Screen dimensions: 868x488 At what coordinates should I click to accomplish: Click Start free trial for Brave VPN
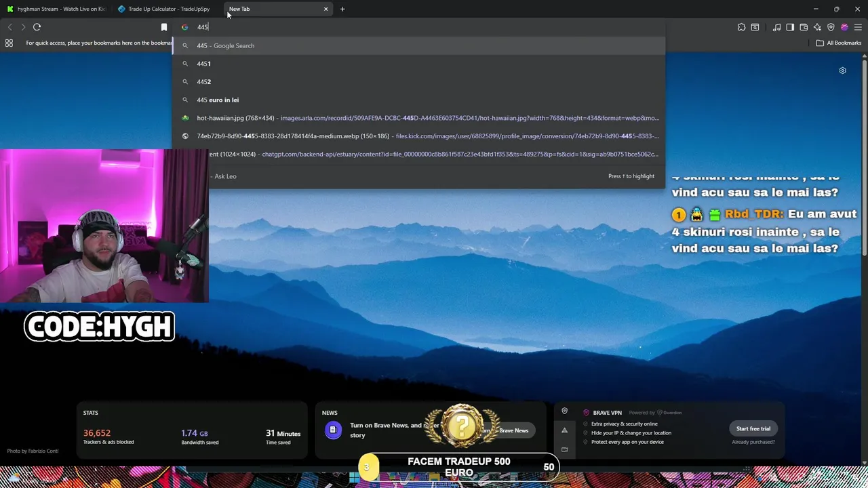[x=753, y=428]
